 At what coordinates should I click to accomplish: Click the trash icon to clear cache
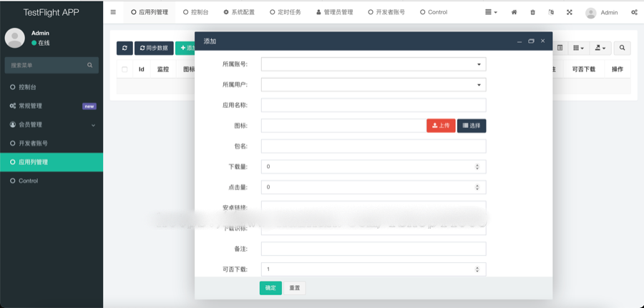pyautogui.click(x=532, y=12)
